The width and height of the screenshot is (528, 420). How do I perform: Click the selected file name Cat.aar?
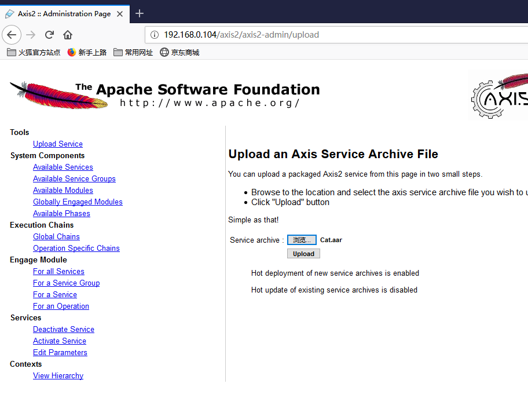331,240
